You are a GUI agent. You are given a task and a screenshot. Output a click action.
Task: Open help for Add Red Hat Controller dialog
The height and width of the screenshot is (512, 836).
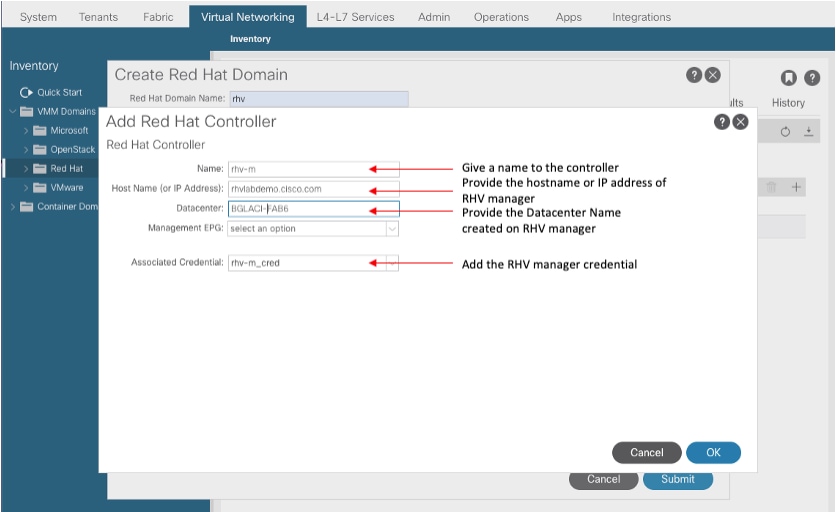[x=721, y=122]
